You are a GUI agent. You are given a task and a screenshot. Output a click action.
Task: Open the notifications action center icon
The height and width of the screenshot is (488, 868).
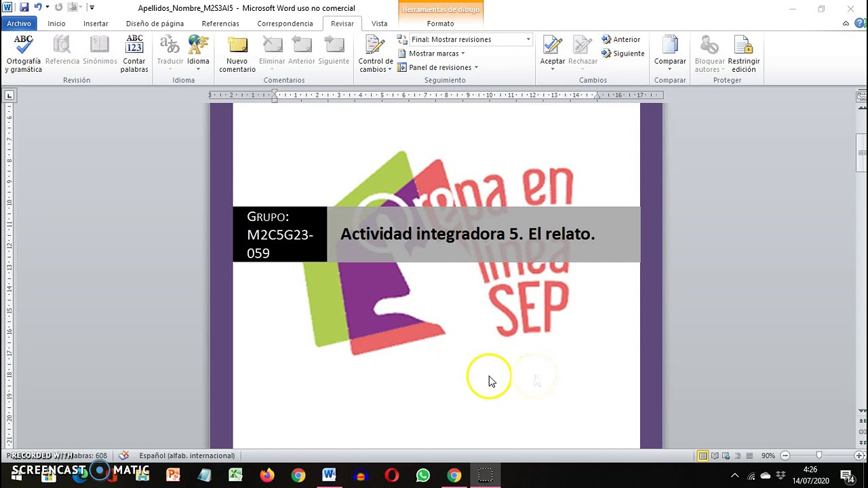[x=847, y=476]
